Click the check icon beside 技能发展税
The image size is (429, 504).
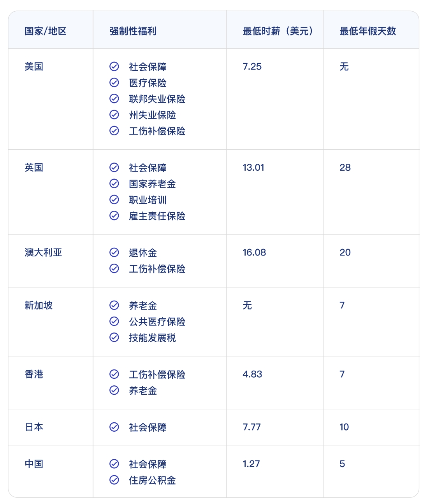click(114, 337)
